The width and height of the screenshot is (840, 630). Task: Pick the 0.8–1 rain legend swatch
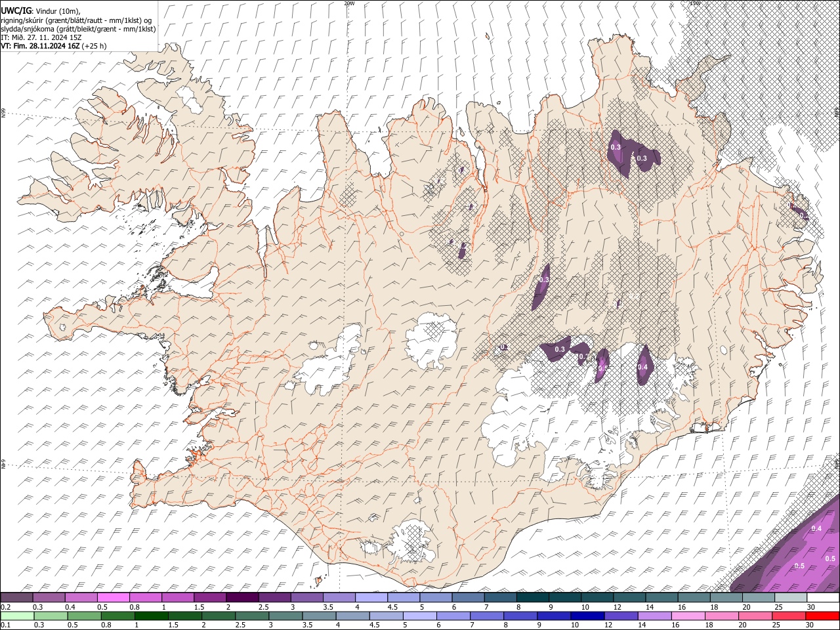(x=117, y=616)
